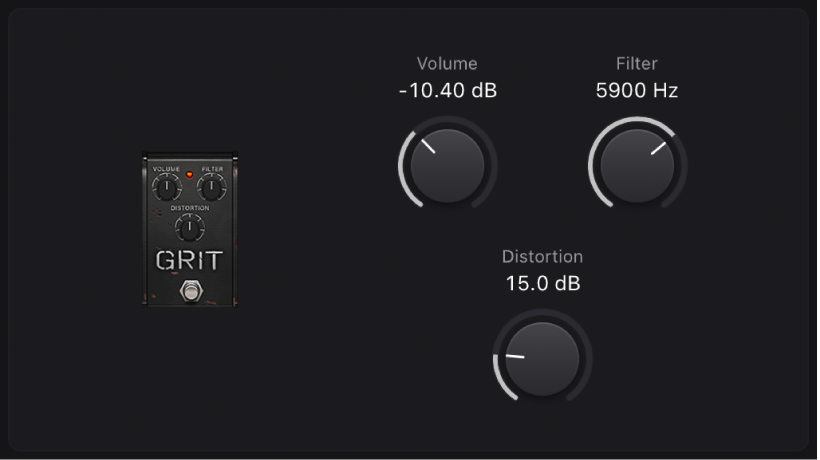The image size is (820, 460).
Task: Click the Filter parameter heading
Action: click(x=637, y=64)
